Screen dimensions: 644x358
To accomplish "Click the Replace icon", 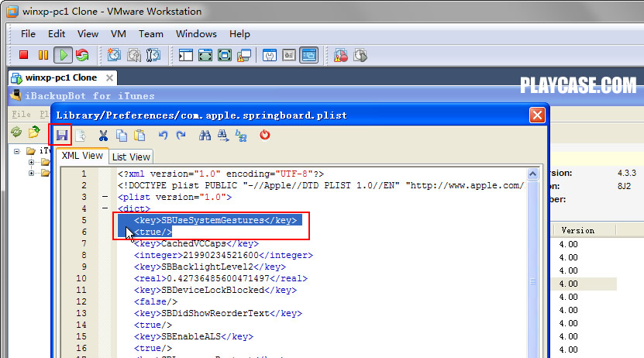I will [241, 135].
